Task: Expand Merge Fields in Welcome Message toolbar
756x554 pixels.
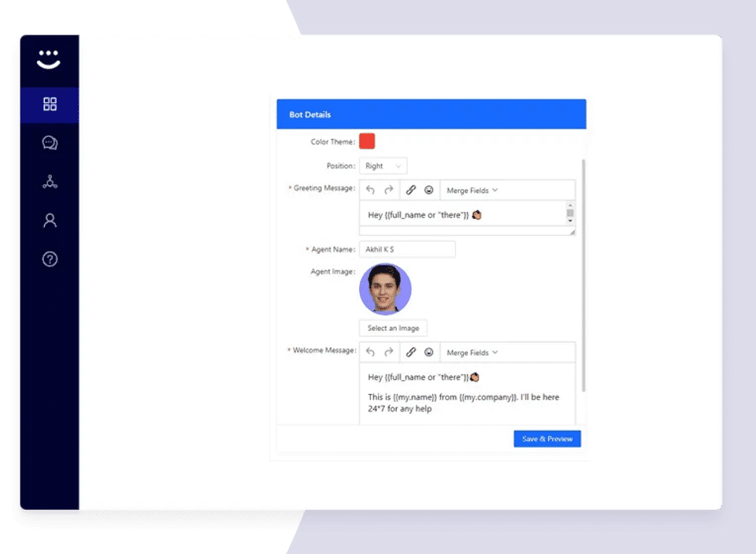Action: click(472, 353)
